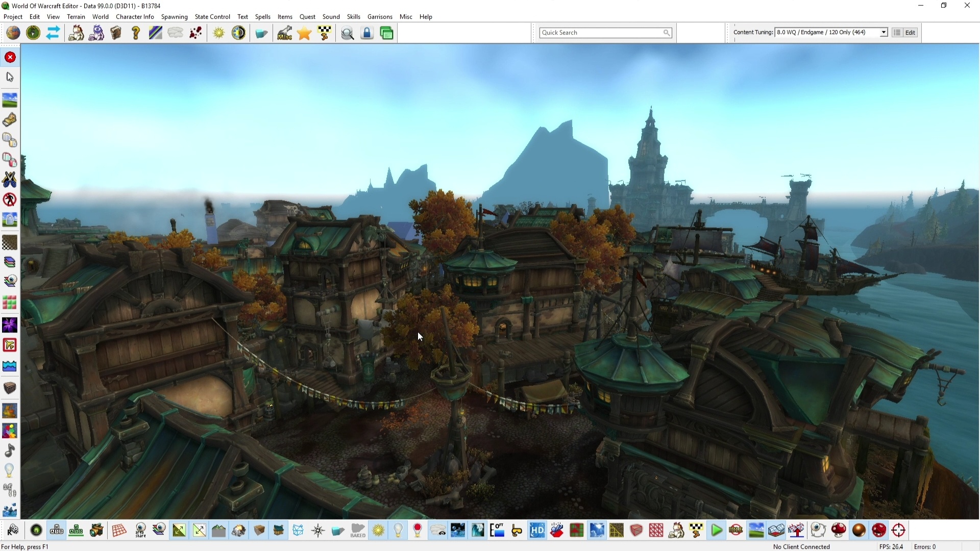The width and height of the screenshot is (980, 551).
Task: Click the golden question mark icon
Action: pos(136,33)
